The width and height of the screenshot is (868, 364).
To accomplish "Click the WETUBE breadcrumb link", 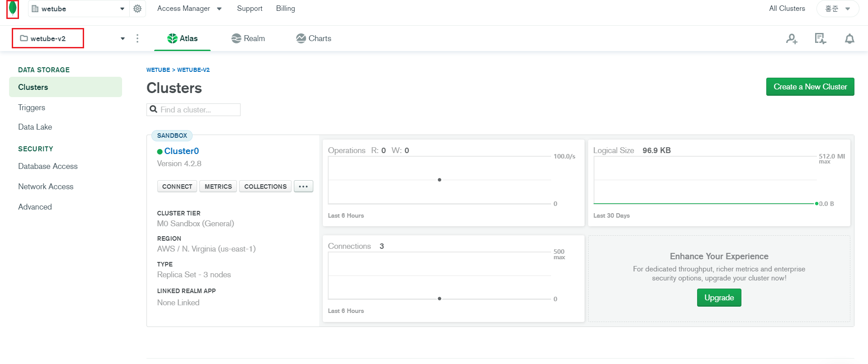I will pyautogui.click(x=158, y=70).
